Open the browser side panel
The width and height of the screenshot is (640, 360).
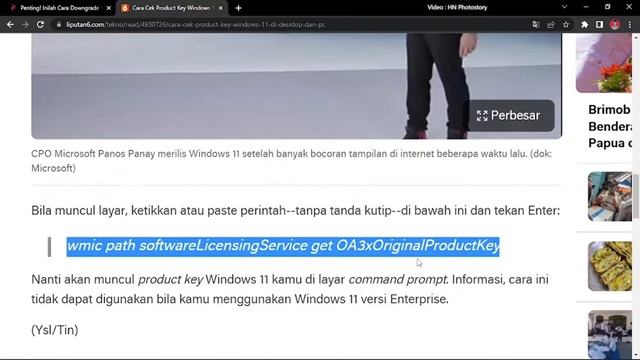coord(599,24)
